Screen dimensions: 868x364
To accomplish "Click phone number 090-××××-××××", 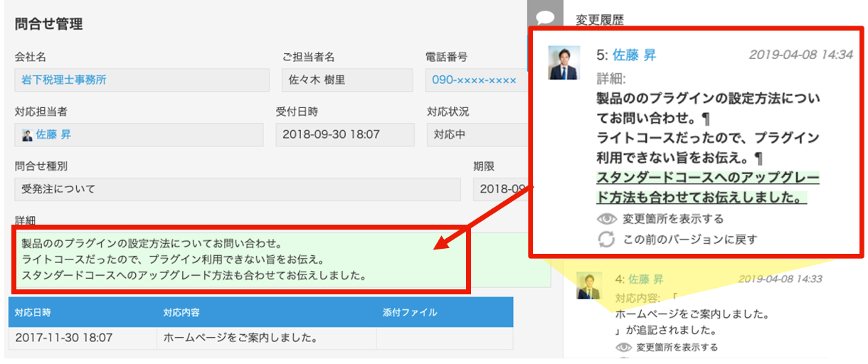I will coord(474,80).
